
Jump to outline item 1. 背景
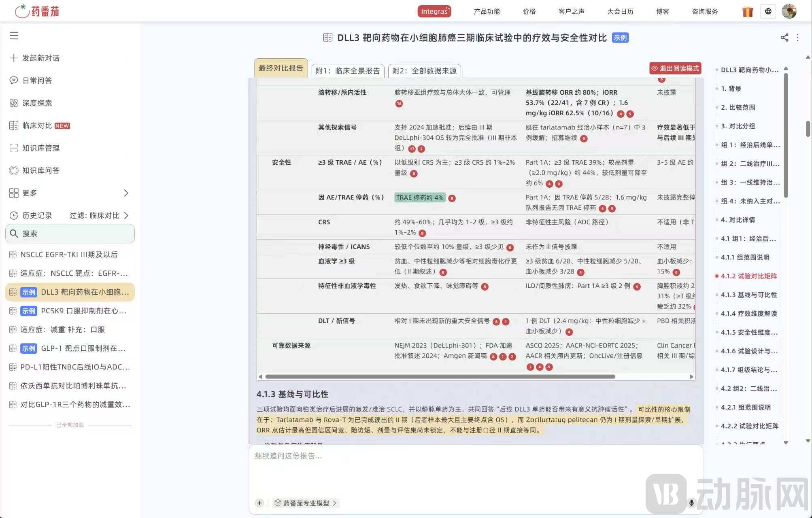coord(731,89)
